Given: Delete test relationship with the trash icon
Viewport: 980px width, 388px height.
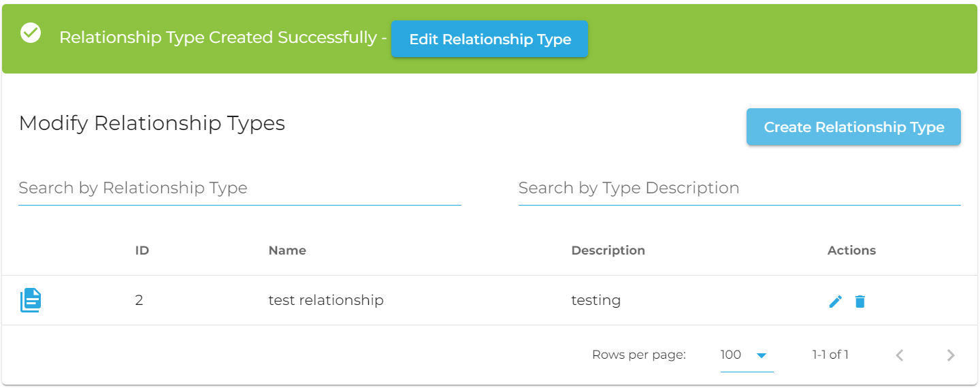Looking at the screenshot, I should point(860,301).
